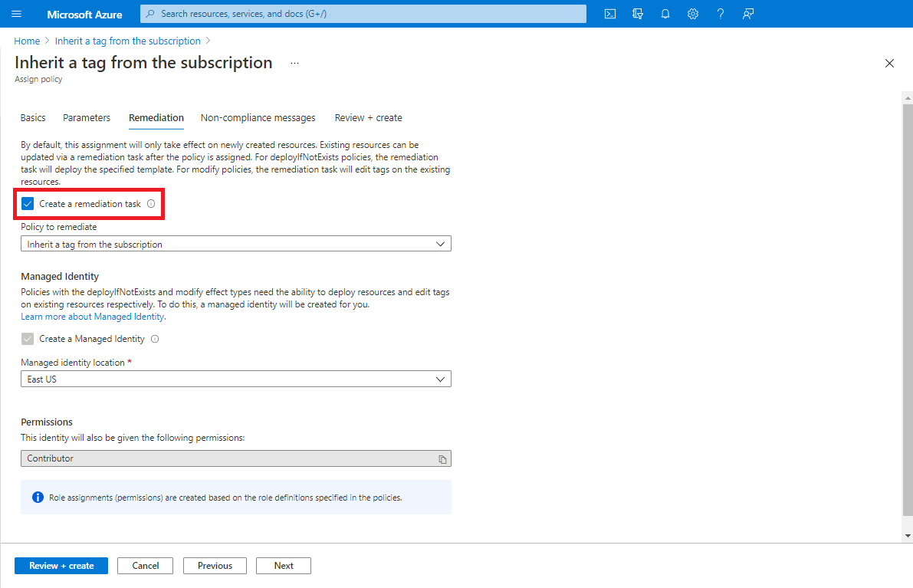Open portal Settings gear
Viewport: 913px width, 588px height.
point(693,14)
